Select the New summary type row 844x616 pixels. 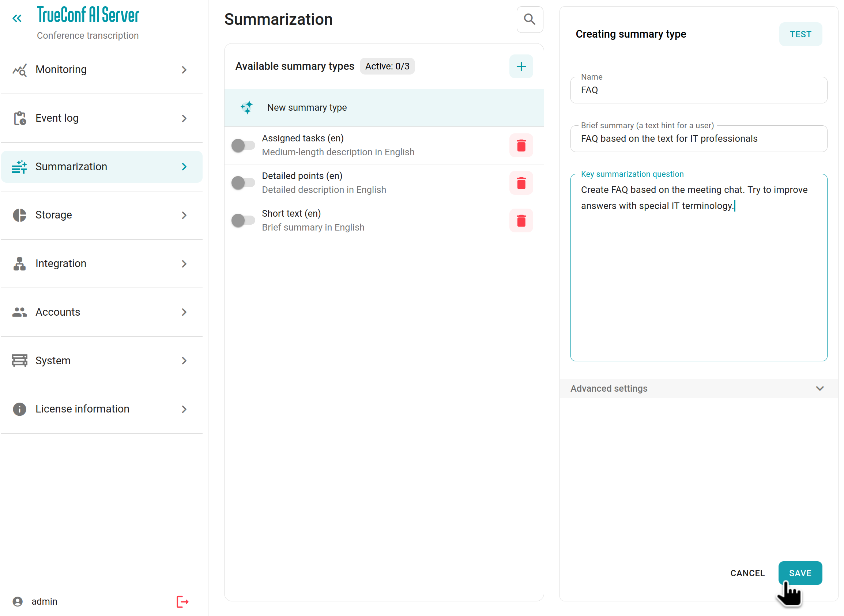click(x=384, y=108)
